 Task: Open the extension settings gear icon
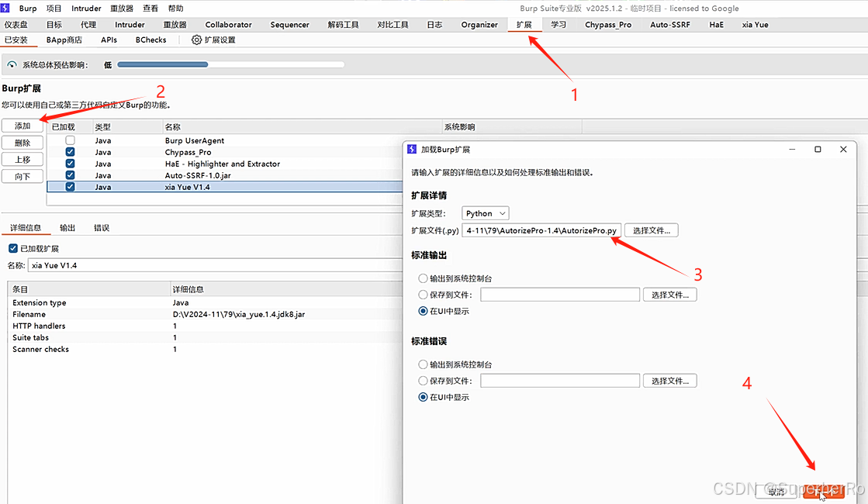[x=196, y=40]
